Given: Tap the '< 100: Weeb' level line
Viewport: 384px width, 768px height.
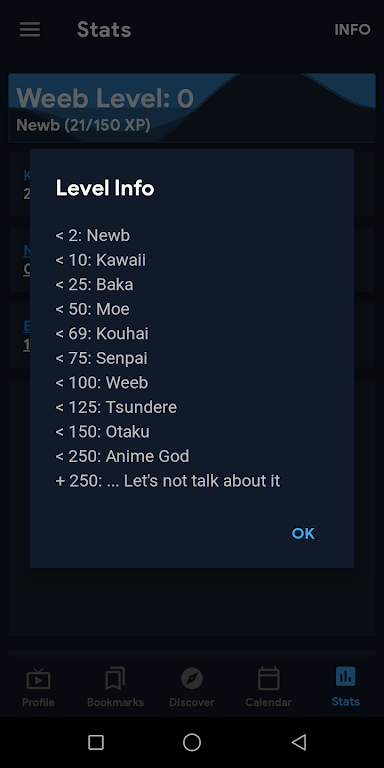Looking at the screenshot, I should [102, 383].
